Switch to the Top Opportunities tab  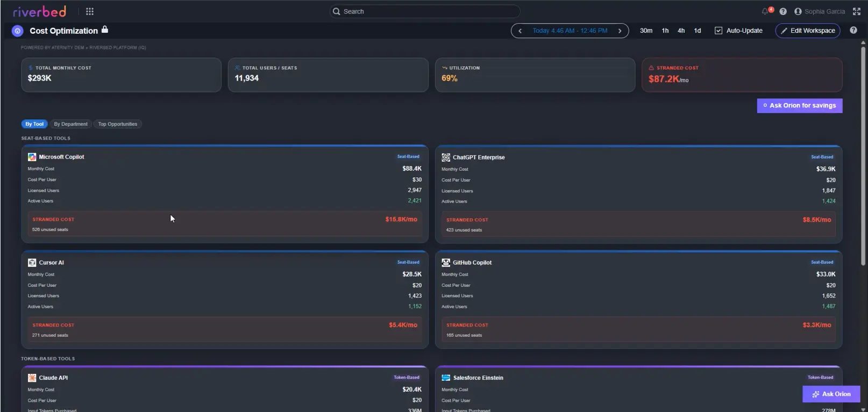coord(118,124)
